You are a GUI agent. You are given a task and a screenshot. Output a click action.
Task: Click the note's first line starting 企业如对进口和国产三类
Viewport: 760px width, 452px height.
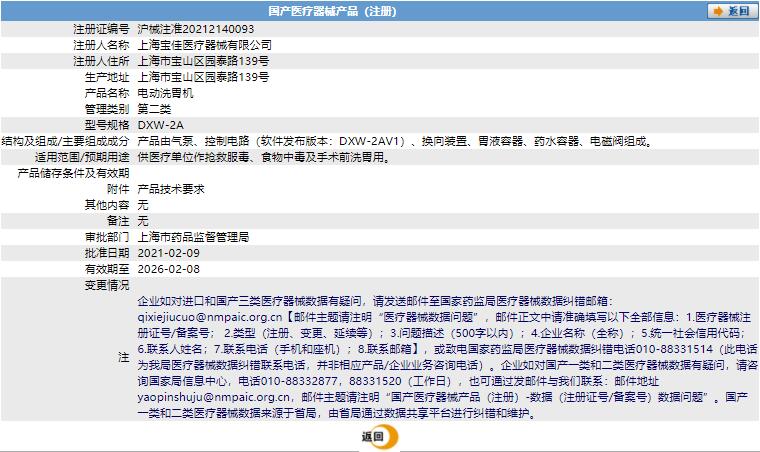375,301
